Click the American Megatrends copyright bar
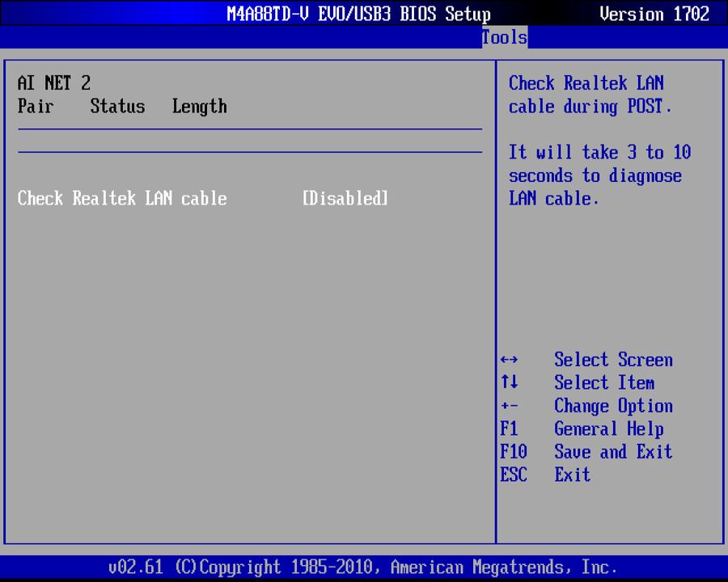The image size is (728, 582). tap(364, 567)
